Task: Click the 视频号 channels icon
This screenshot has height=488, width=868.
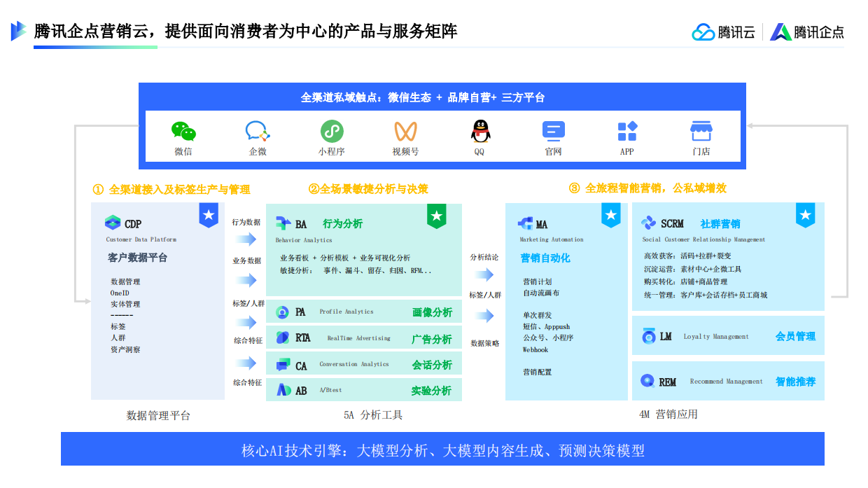Action: [405, 132]
